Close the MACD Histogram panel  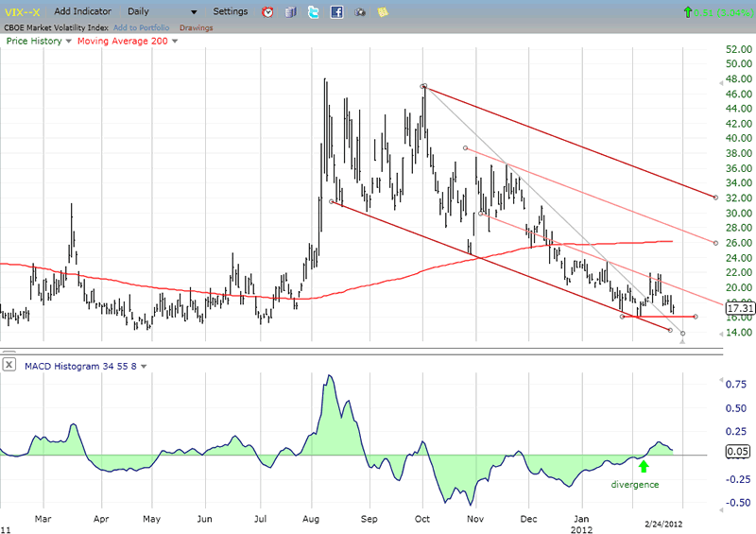tap(9, 364)
